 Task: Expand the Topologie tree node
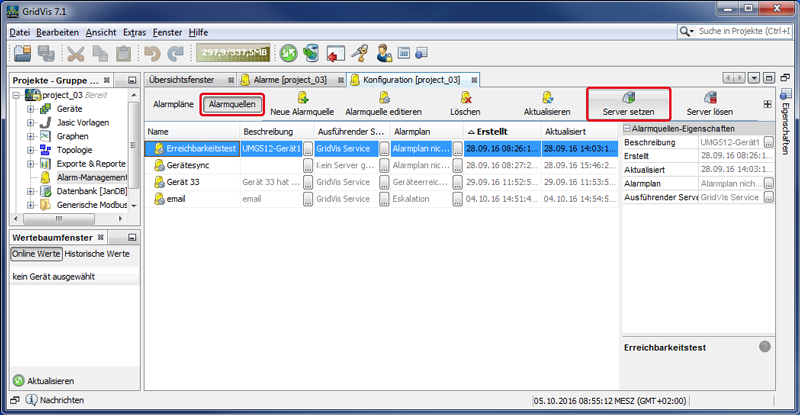coord(31,150)
